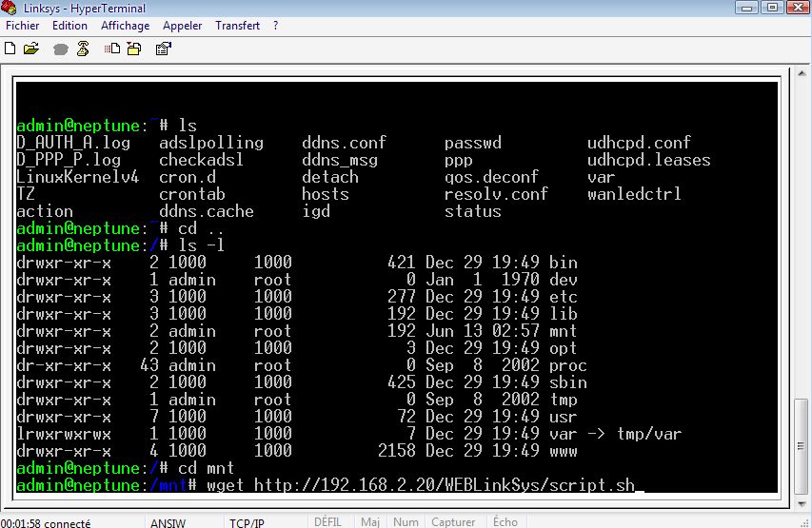Click the Open file folder icon

[x=31, y=49]
